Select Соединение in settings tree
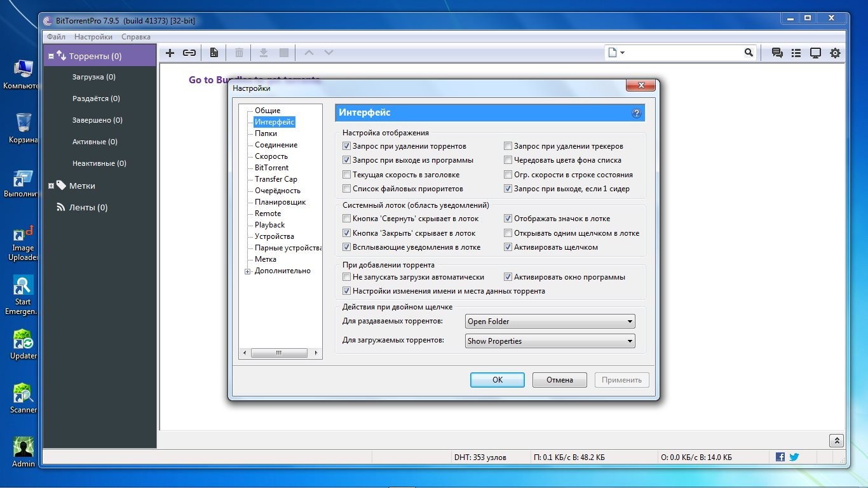 (276, 145)
